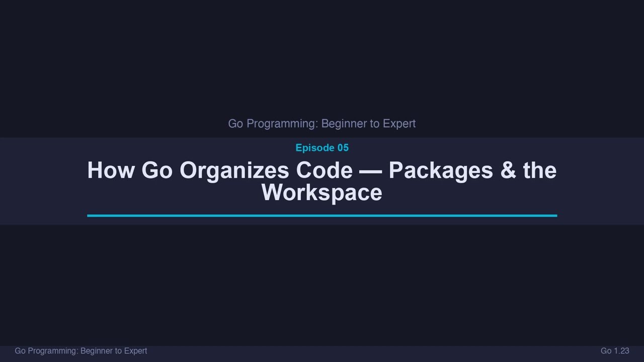Screen dimensions: 644x362
Task: Click the footer text "Go Programming: Beginner to Expert"
Action: click(x=81, y=351)
